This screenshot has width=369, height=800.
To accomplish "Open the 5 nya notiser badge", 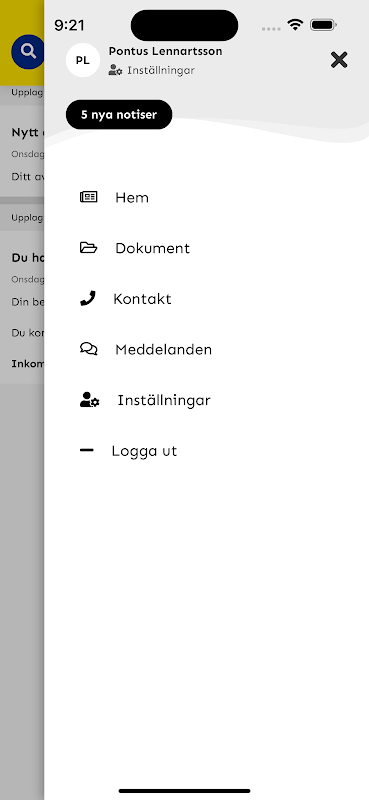I will (119, 114).
